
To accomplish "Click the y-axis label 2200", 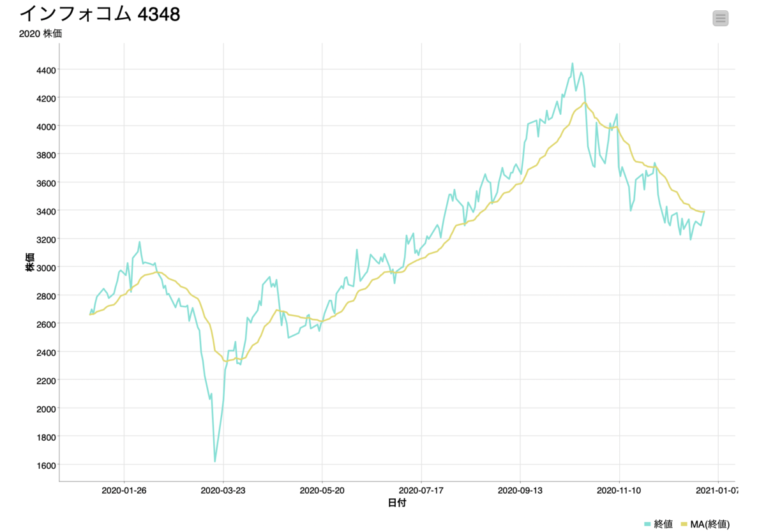I will 46,380.
